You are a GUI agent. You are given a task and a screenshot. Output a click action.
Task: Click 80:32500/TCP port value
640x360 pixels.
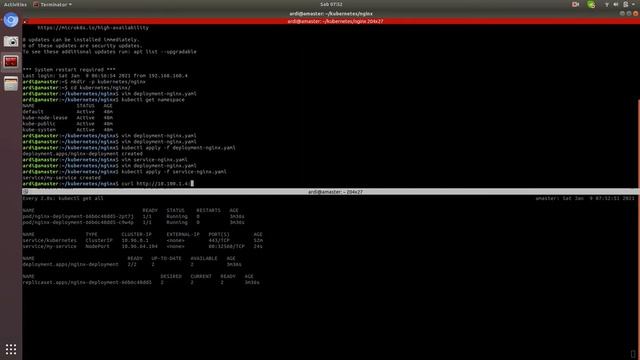point(227,247)
